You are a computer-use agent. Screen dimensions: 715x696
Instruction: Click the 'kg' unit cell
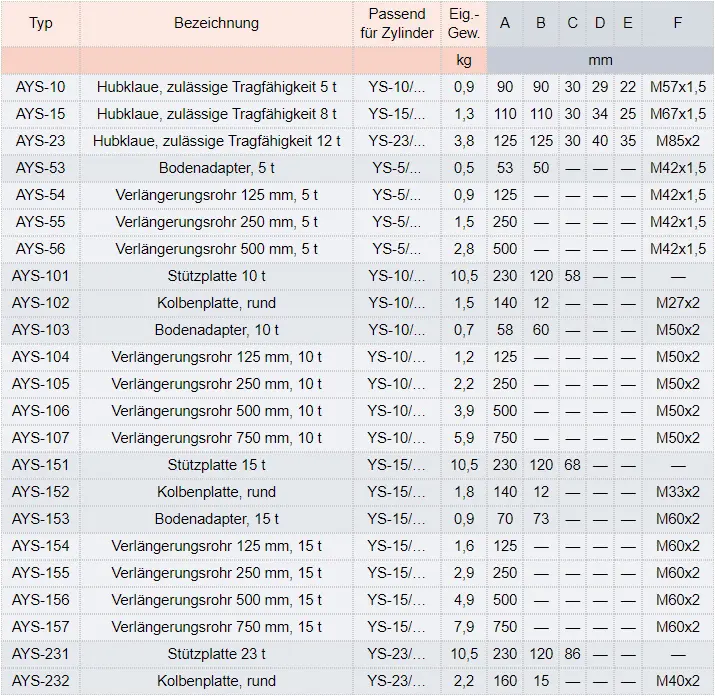pos(464,60)
